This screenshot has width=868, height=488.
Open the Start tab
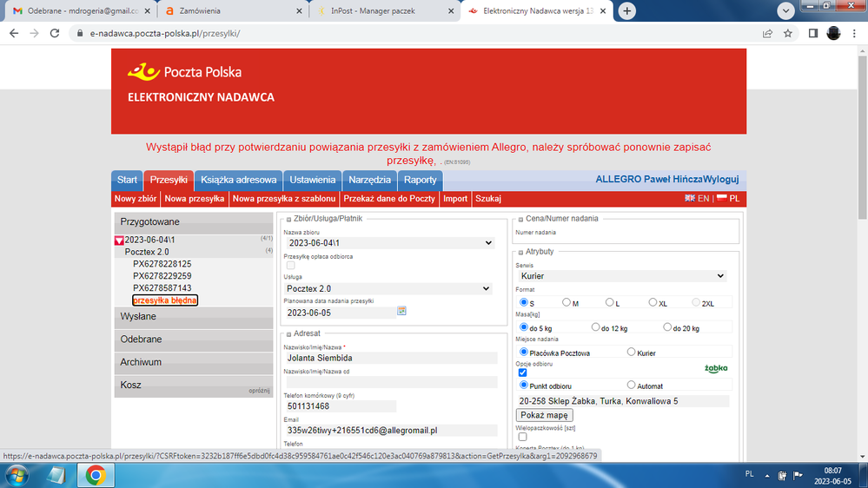[127, 180]
